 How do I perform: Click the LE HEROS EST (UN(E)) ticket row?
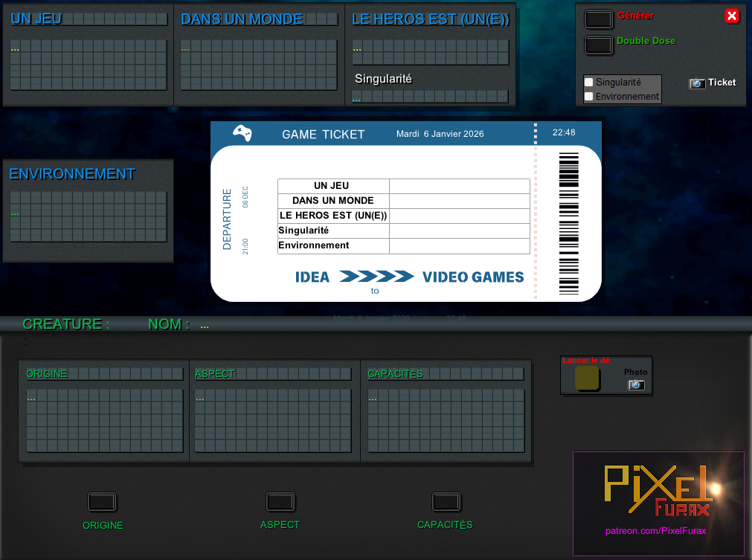pyautogui.click(x=404, y=216)
